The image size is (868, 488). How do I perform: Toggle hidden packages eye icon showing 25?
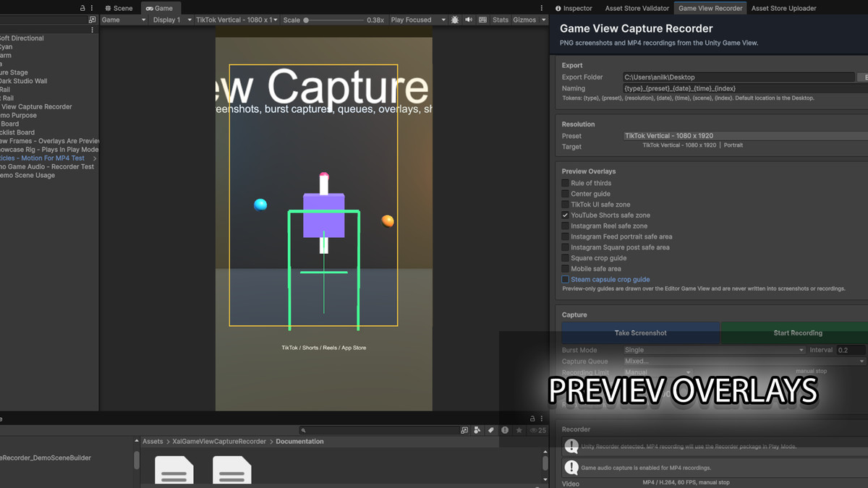[538, 430]
